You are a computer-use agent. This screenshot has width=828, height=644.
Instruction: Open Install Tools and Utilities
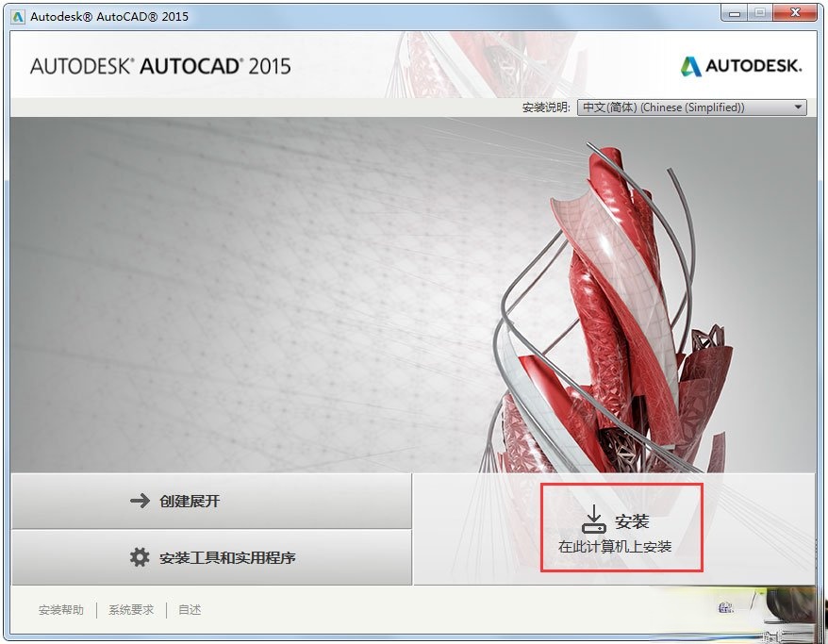211,557
